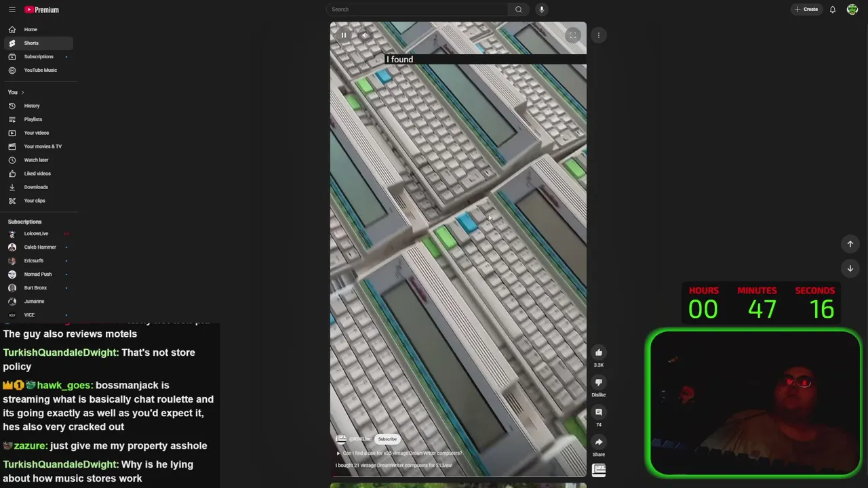Go to previous Short with up arrow
Image resolution: width=868 pixels, height=488 pixels.
tap(850, 244)
